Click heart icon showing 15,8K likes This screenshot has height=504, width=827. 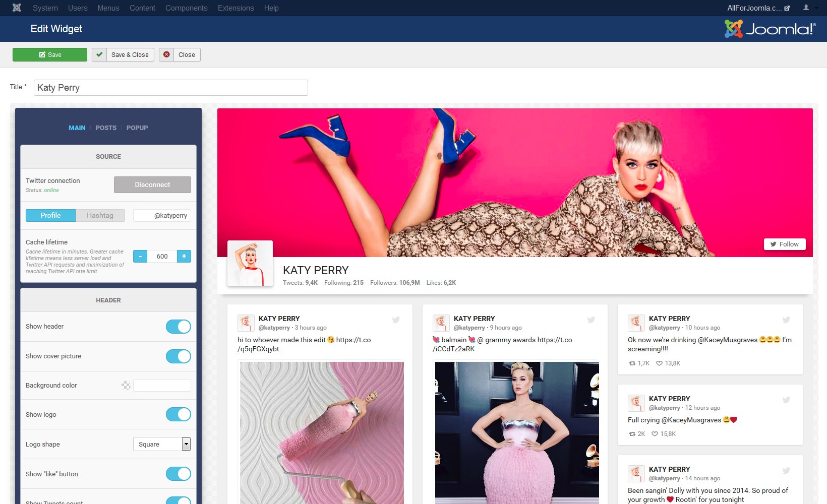click(655, 434)
